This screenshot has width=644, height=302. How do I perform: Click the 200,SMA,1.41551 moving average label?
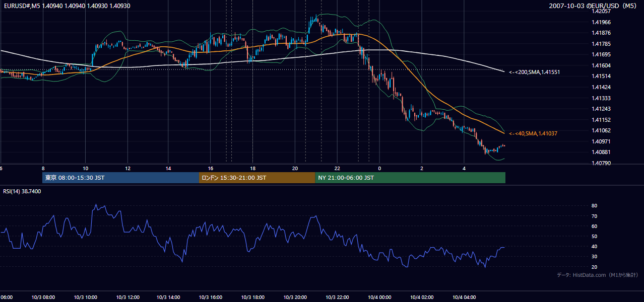(x=535, y=72)
